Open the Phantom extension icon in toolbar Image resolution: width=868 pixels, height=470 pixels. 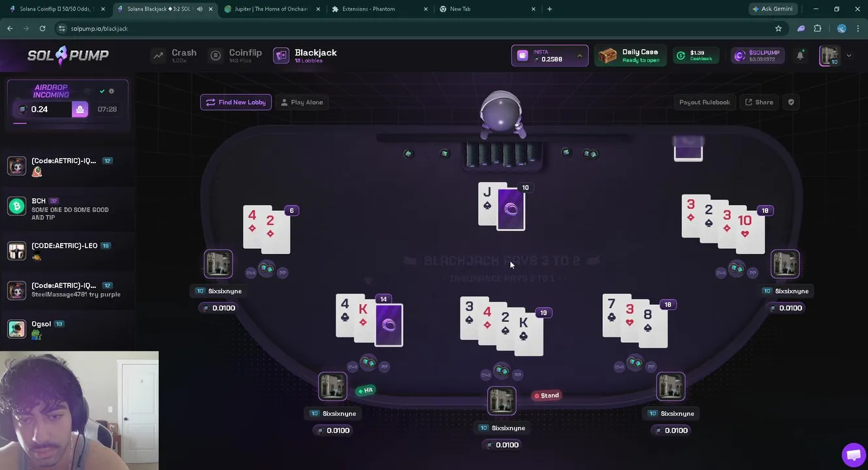(801, 29)
